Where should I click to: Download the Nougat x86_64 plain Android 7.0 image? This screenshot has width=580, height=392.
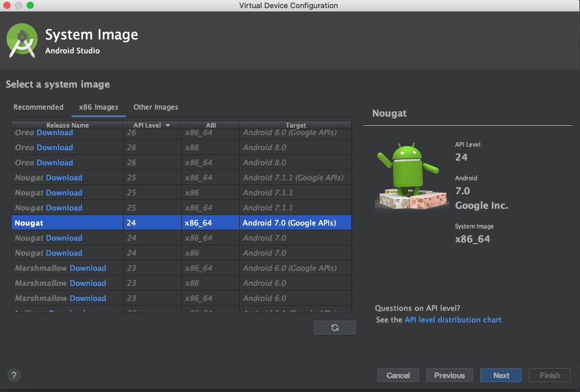pos(64,238)
